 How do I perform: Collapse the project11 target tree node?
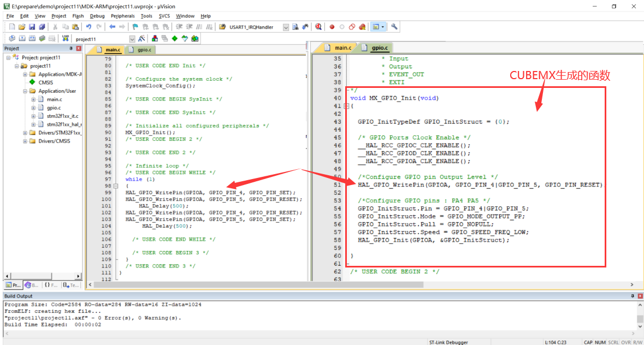17,66
